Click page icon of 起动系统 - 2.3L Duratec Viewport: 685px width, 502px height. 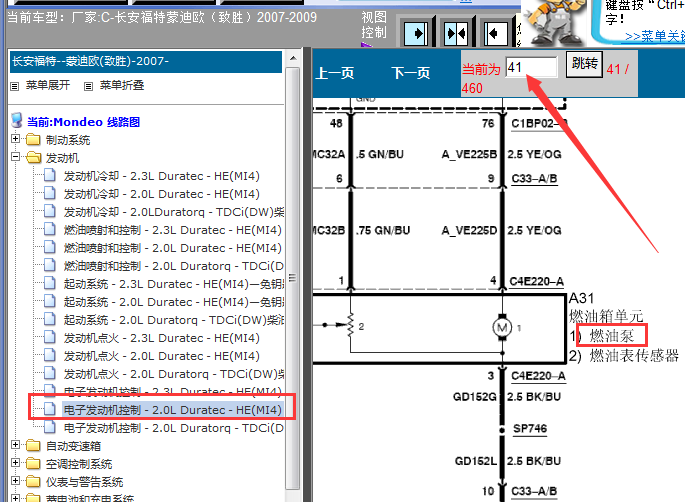(50, 283)
